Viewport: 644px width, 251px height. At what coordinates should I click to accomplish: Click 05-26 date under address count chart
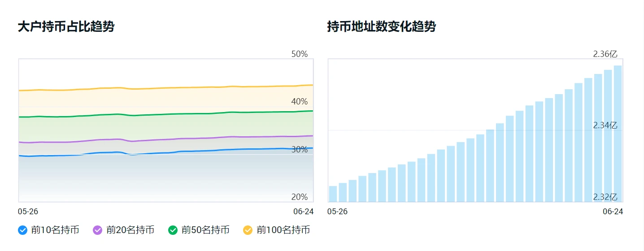click(x=337, y=212)
